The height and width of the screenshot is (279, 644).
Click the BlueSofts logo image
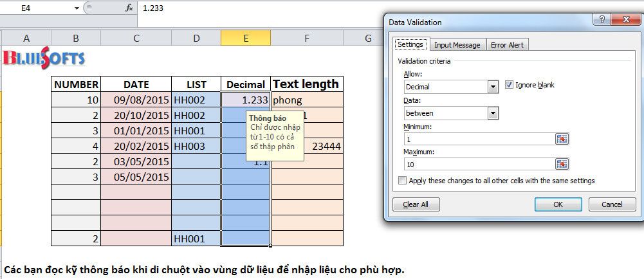pos(44,58)
